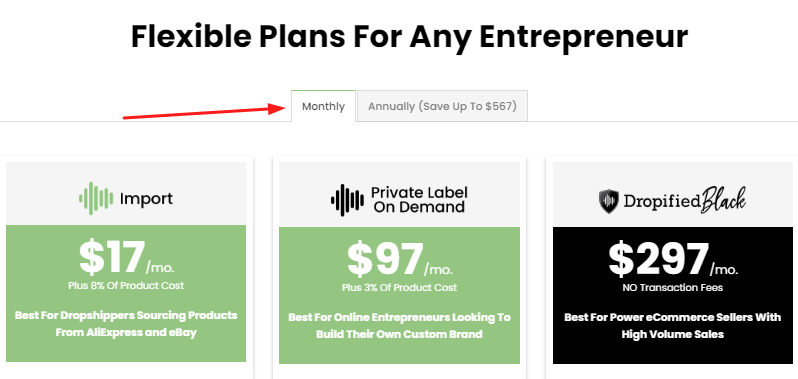
Task: Click the Plus 8% Of Product Cost text
Action: (x=126, y=285)
